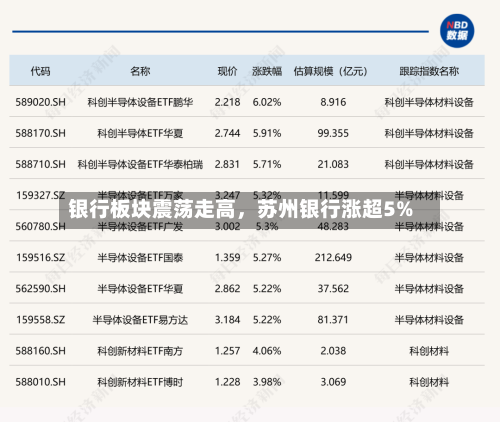Click the headline 银行板块震荡走高 banner

[x=249, y=210]
